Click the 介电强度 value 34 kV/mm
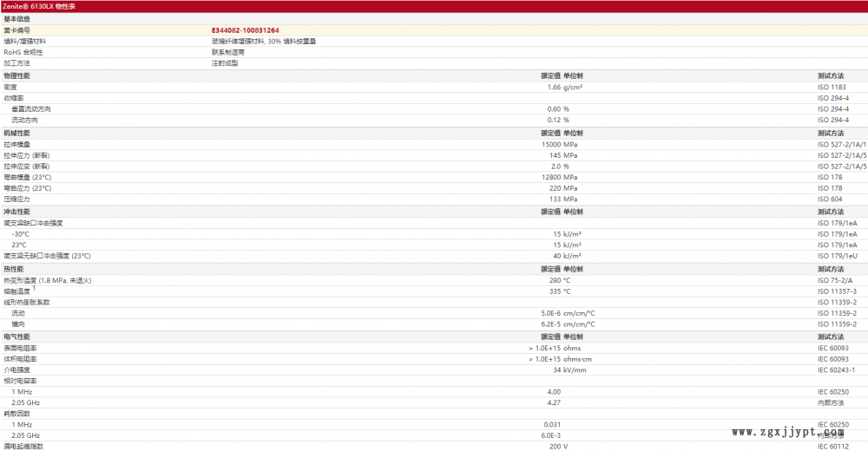The width and height of the screenshot is (868, 451). coord(569,370)
